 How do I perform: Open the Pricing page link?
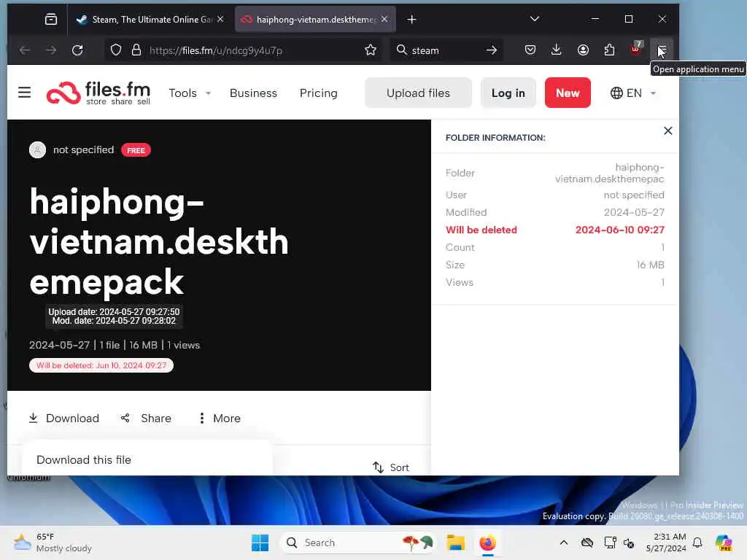(x=318, y=93)
